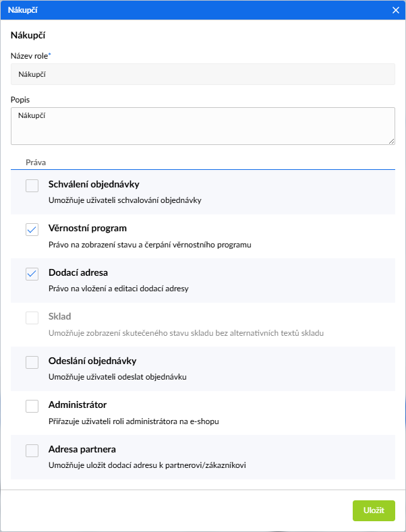The image size is (406, 532).
Task: Click the Administrátor permission title
Action: (x=78, y=405)
